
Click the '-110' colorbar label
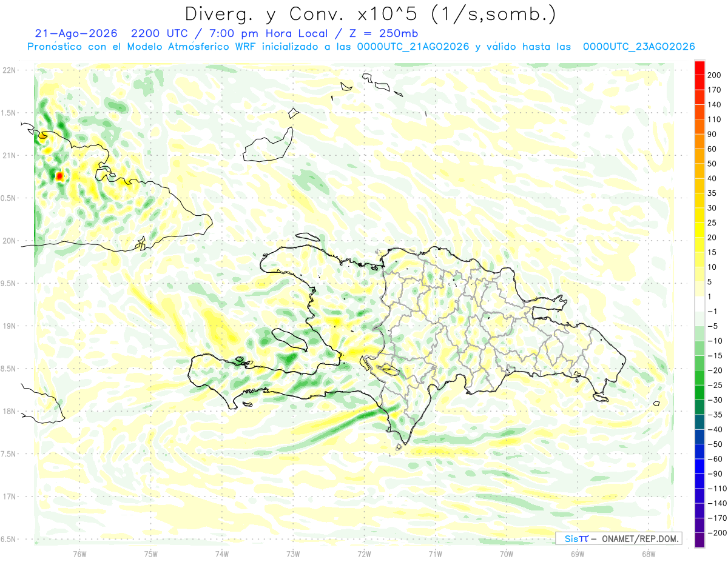pyautogui.click(x=716, y=489)
